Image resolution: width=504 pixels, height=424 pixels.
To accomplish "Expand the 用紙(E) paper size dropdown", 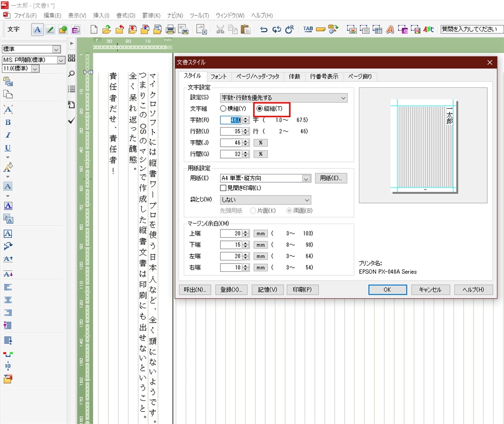I will pos(266,178).
